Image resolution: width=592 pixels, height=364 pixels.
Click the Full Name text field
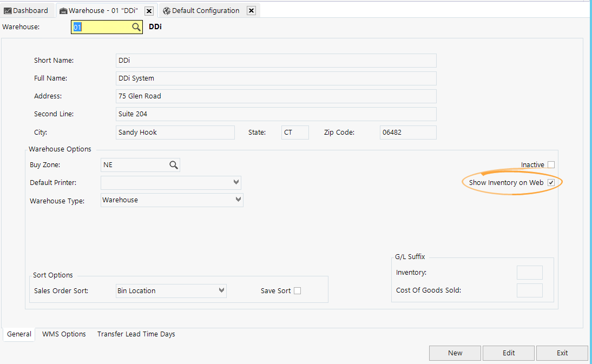[276, 78]
